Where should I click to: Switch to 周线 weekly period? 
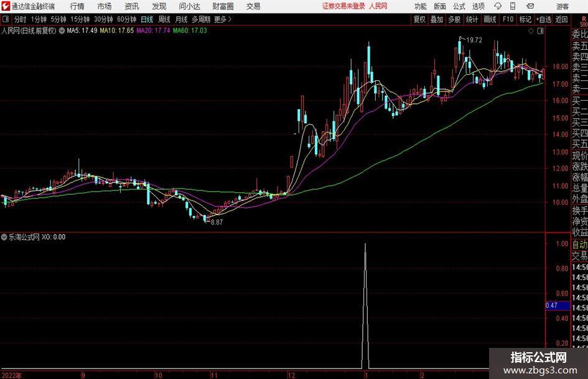click(x=164, y=19)
